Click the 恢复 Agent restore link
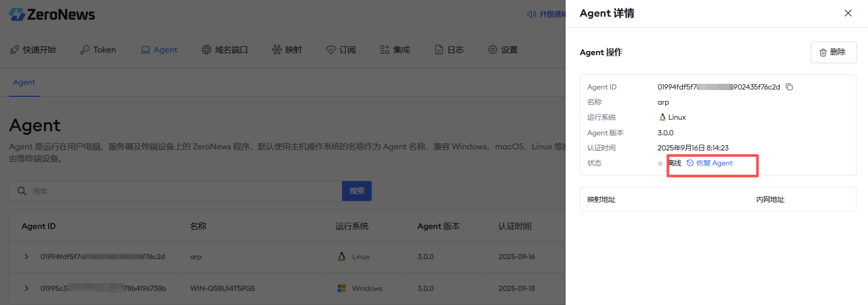Screen dimensions: 868x305 (710, 163)
